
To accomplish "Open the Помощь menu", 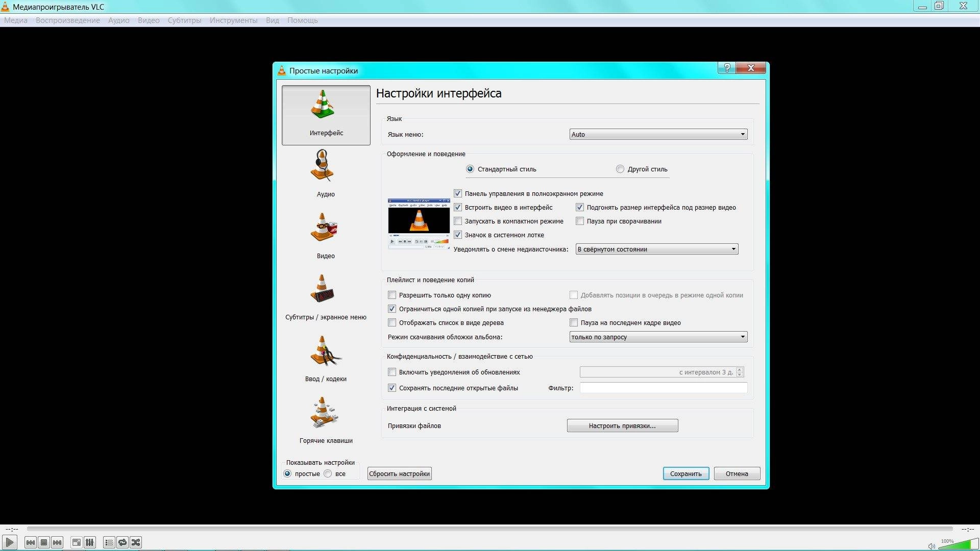I will pyautogui.click(x=303, y=20).
